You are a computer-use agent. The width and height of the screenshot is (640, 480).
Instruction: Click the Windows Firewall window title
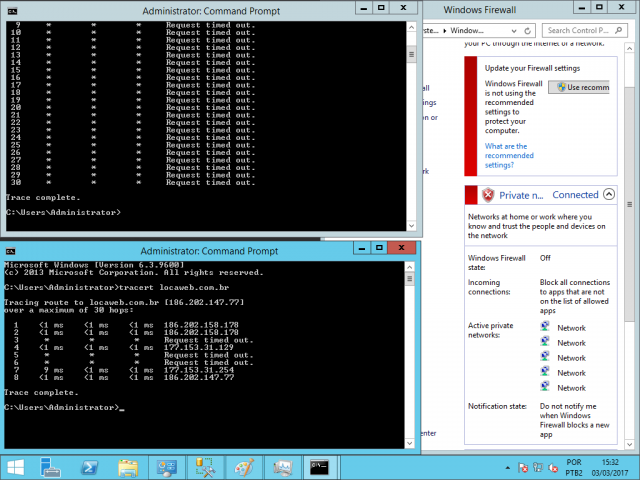(480, 10)
